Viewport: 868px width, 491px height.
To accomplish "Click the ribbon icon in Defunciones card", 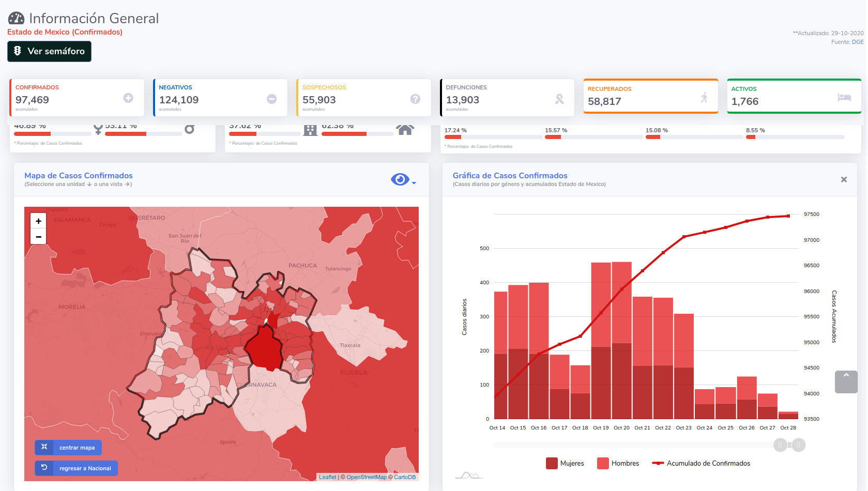I will [559, 99].
